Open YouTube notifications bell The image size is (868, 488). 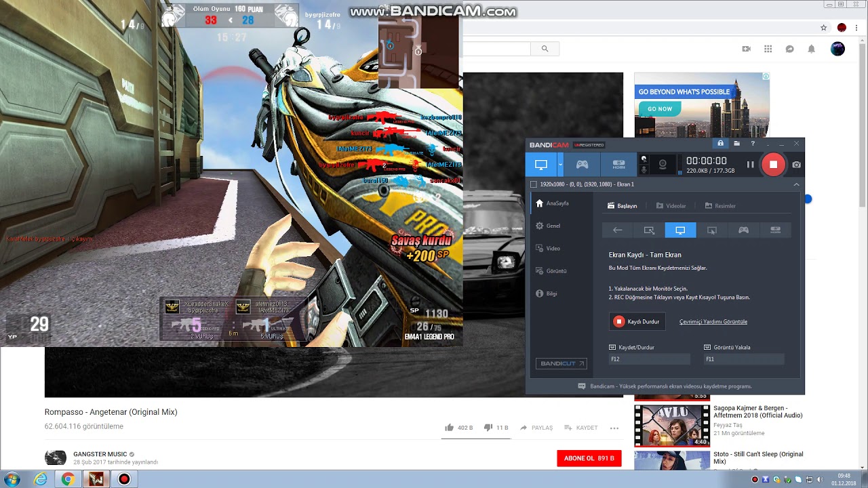click(812, 49)
